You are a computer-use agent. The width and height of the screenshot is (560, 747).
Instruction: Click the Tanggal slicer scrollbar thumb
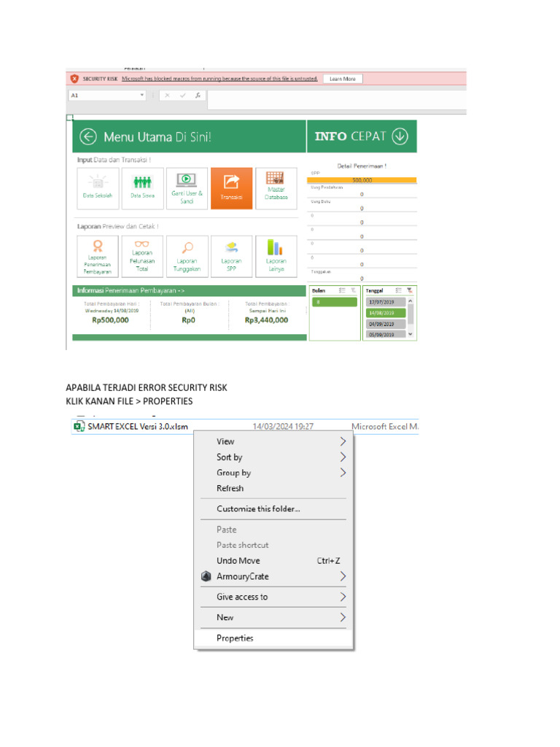[411, 314]
